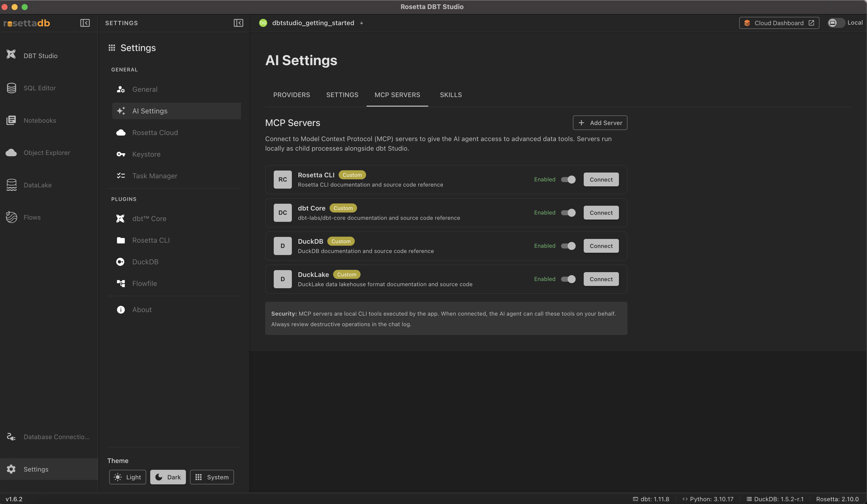Expand the dbtstudio_getting_started project dropdown
867x504 pixels.
(x=362, y=23)
